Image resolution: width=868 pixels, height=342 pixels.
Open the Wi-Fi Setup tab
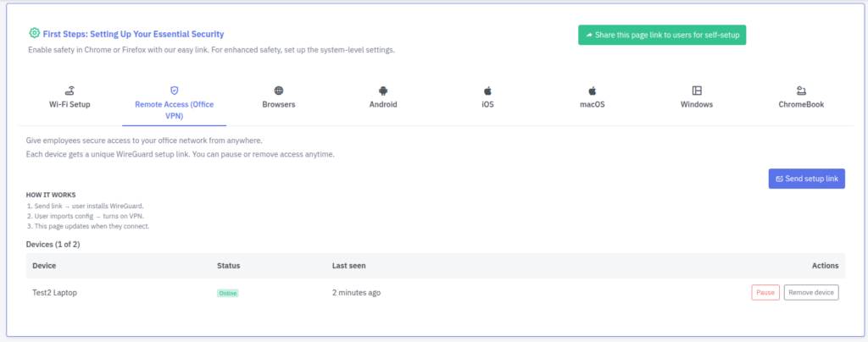70,105
